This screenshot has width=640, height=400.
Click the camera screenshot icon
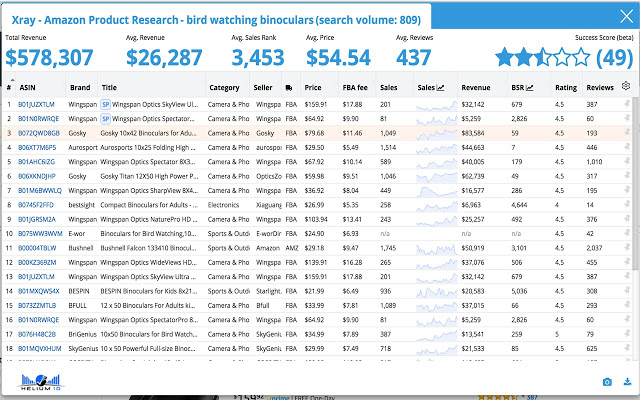607,382
